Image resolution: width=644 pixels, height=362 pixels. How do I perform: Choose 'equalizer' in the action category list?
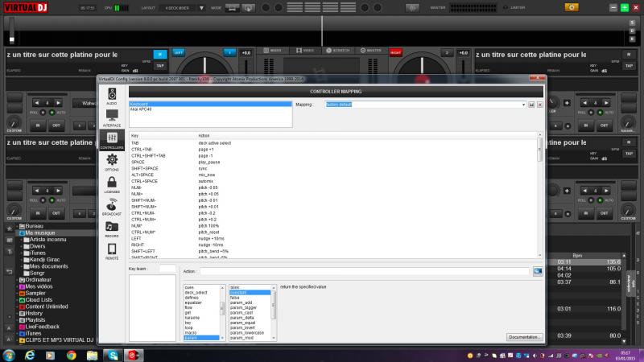coord(196,302)
